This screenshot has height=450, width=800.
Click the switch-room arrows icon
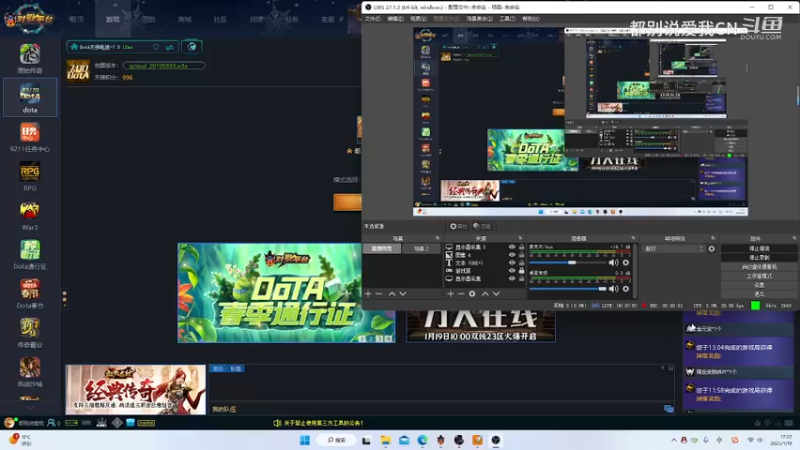pyautogui.click(x=169, y=47)
